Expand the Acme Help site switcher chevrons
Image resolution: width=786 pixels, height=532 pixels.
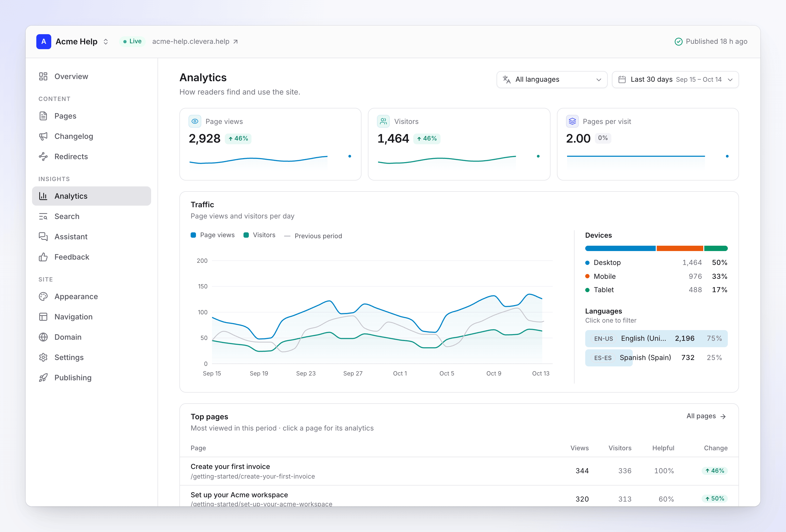[x=106, y=42]
